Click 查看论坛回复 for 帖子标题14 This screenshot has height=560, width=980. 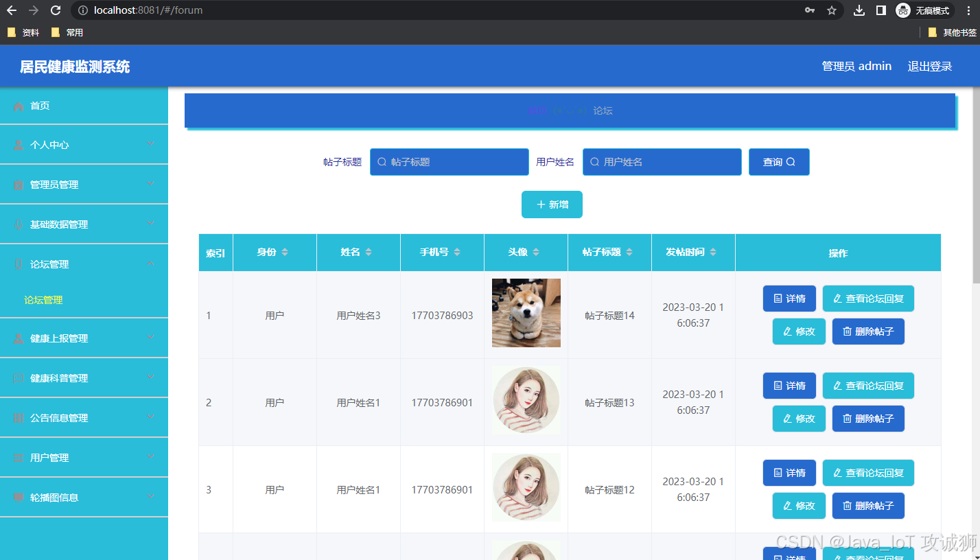coord(868,299)
